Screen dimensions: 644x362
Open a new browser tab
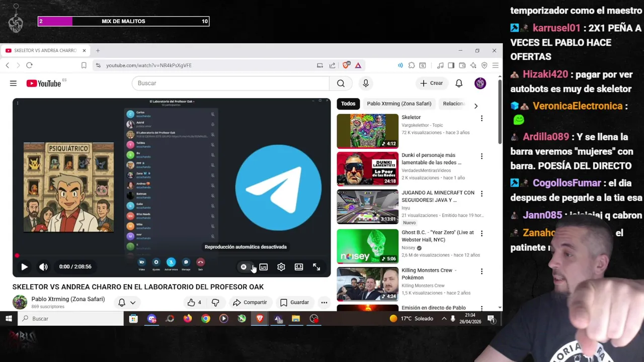click(98, 51)
